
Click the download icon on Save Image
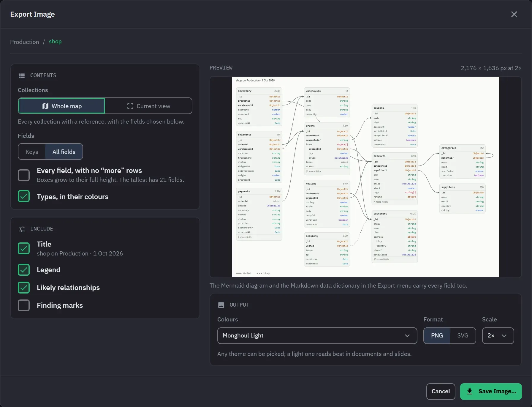pos(470,391)
